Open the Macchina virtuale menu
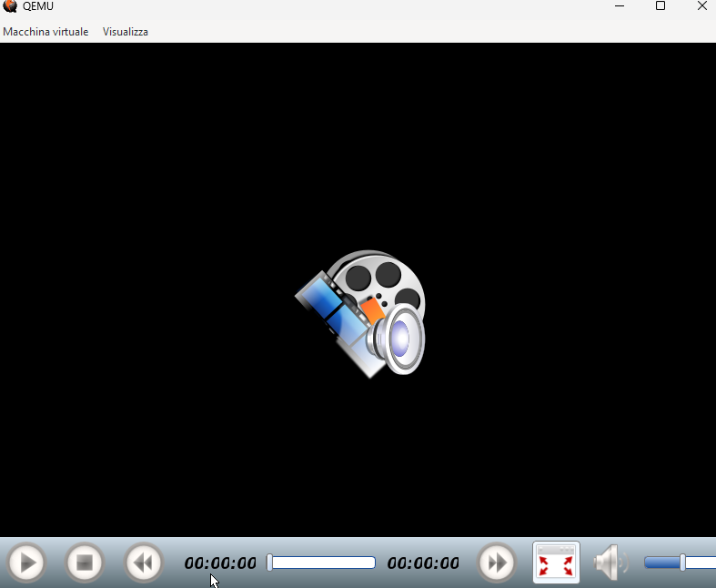 45,32
